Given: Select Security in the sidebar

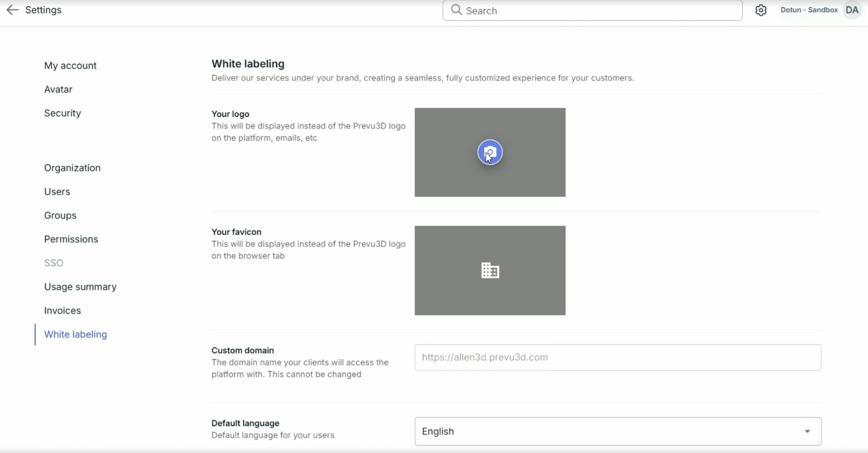Looking at the screenshot, I should click(x=62, y=113).
